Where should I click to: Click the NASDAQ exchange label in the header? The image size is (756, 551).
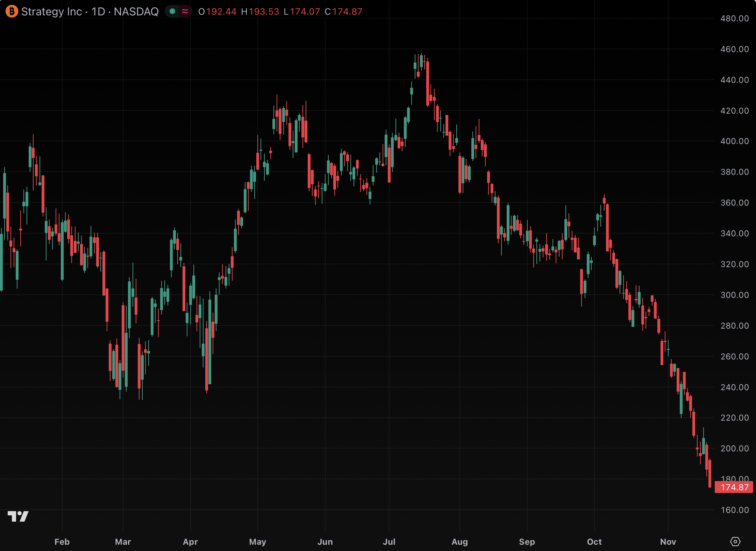[136, 12]
